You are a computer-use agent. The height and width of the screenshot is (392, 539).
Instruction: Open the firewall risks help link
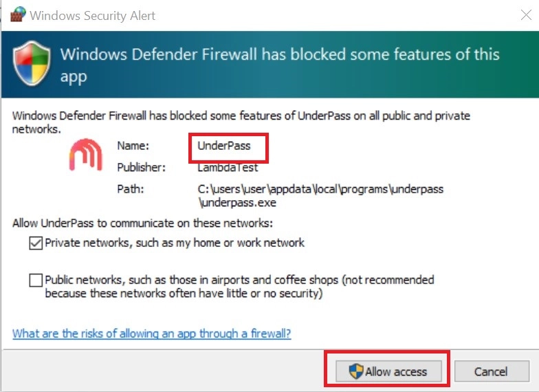point(151,334)
